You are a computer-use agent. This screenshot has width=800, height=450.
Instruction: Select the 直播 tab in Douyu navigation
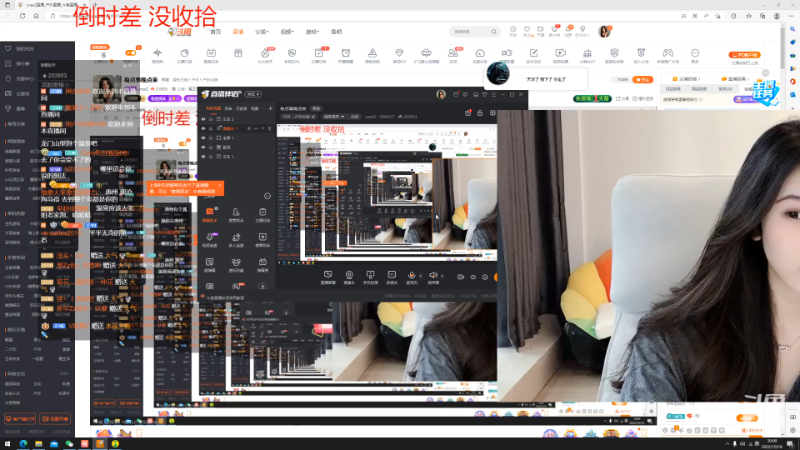pyautogui.click(x=238, y=32)
